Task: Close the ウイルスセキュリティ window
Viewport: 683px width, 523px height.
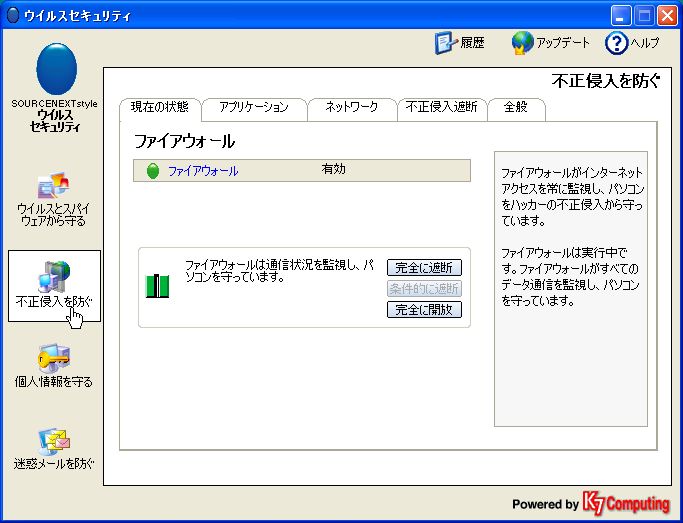Action: coord(667,16)
